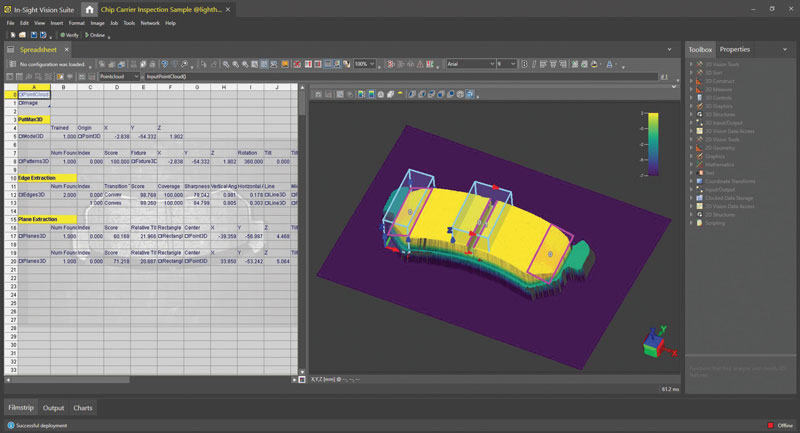
Task: Click the color scale legend in the 3D view
Action: click(651, 144)
